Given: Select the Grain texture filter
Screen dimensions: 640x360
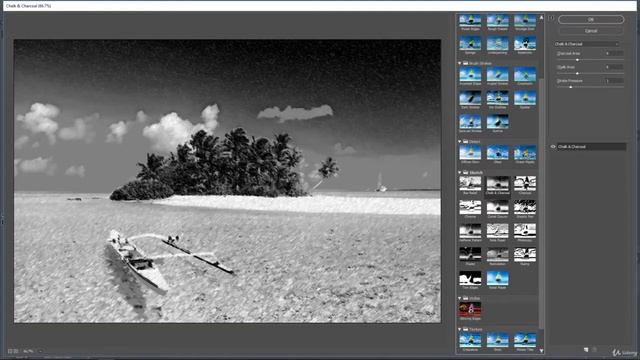Looking at the screenshot, I should tap(498, 340).
